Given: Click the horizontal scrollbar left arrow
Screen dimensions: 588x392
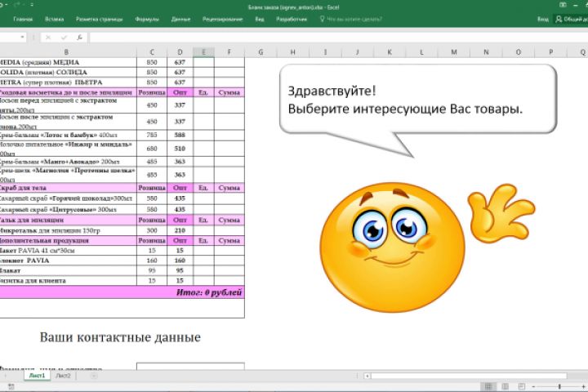Looking at the screenshot, I should [x=367, y=376].
